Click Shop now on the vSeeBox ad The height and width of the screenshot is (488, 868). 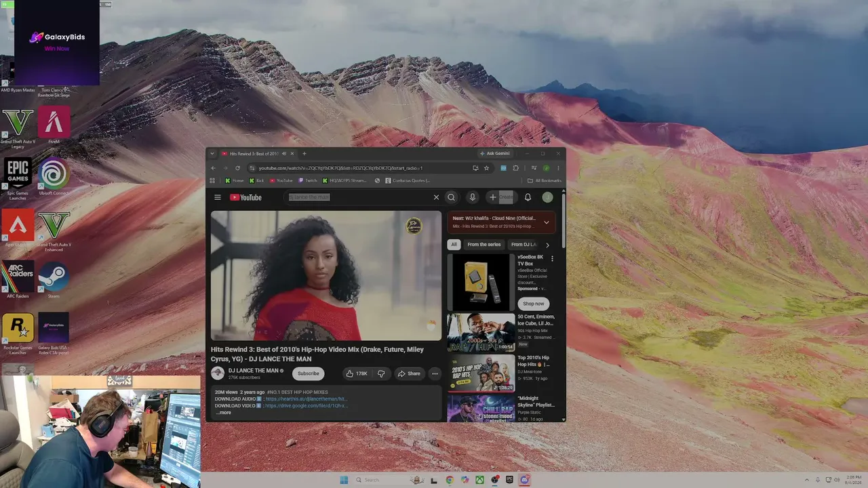point(533,304)
